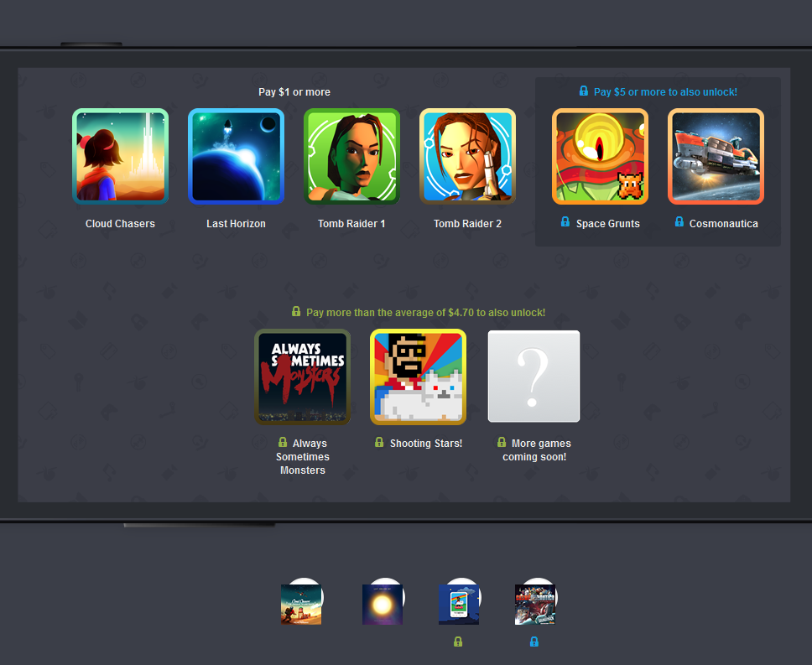This screenshot has width=812, height=665.
Task: View the Cosmonautica spaceship icon
Action: click(x=716, y=156)
